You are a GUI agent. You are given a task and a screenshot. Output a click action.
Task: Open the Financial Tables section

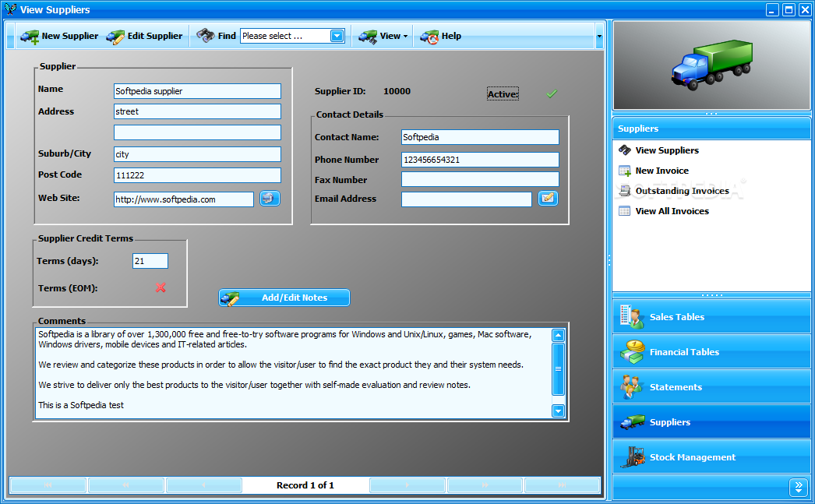[711, 352]
